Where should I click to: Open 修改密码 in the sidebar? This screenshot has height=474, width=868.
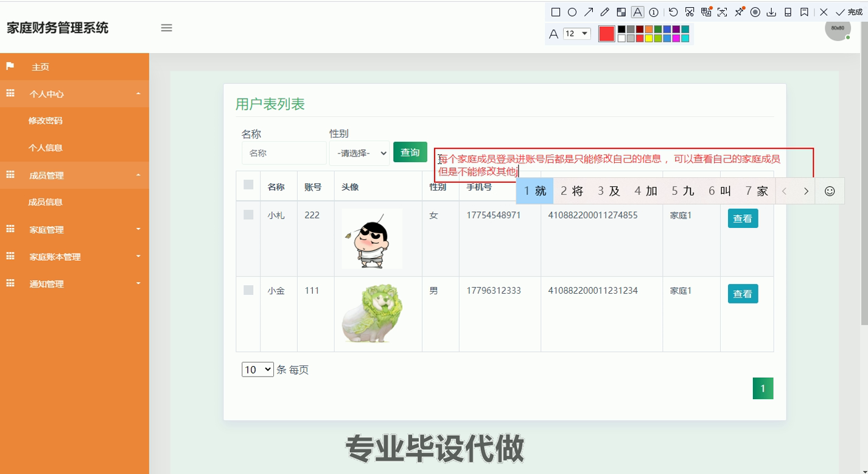(46, 121)
